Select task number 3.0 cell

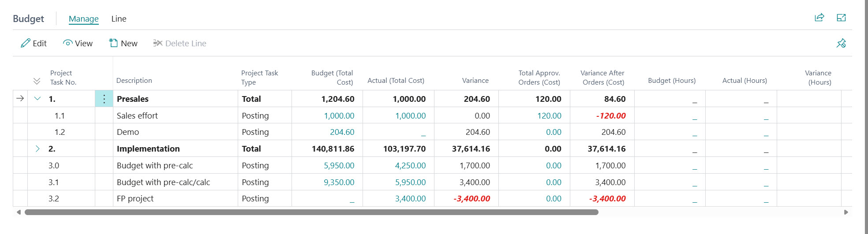point(61,165)
